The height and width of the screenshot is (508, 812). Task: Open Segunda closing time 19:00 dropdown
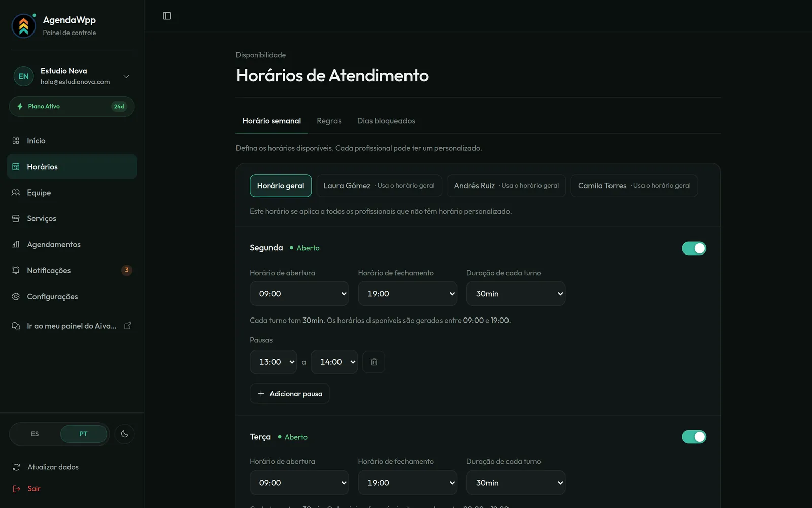[x=408, y=294]
